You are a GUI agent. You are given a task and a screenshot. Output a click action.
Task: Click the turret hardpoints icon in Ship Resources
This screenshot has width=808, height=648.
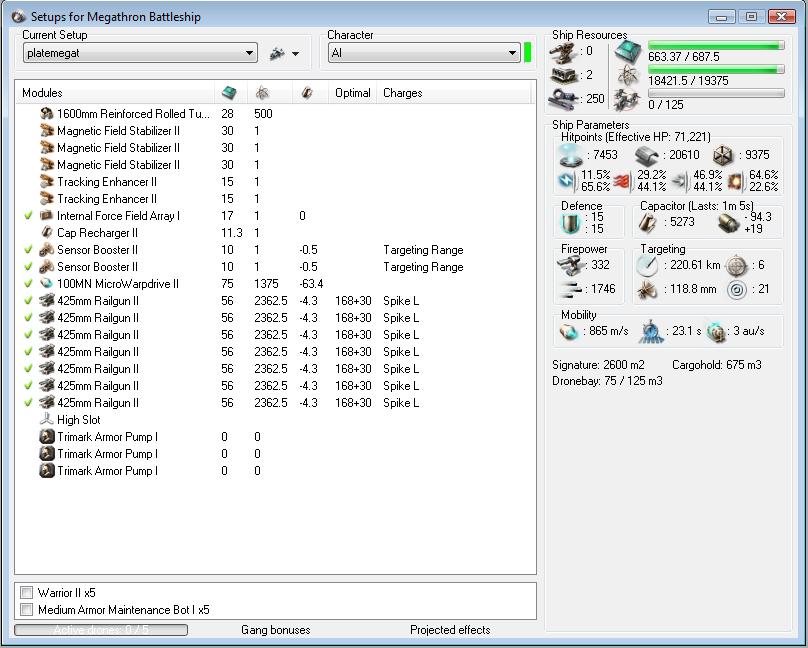click(563, 52)
